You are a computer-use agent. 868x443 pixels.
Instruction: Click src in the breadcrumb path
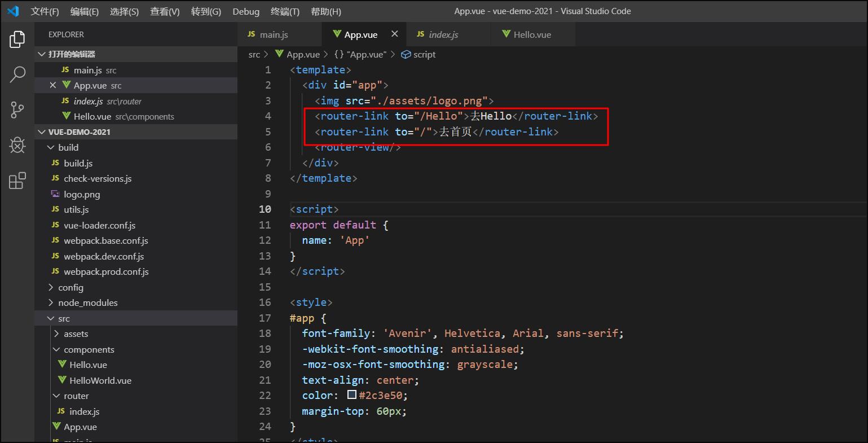coord(254,55)
